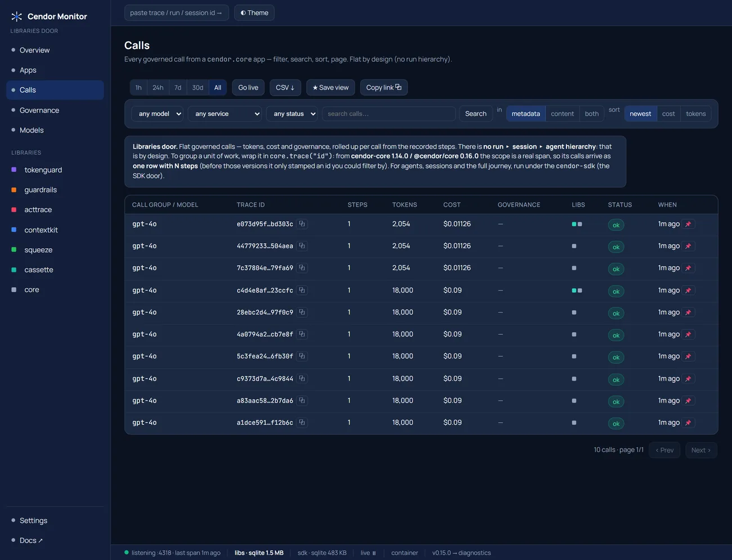The height and width of the screenshot is (560, 732).
Task: Pin the call row a83aac58…2b7da6
Action: [x=688, y=401]
